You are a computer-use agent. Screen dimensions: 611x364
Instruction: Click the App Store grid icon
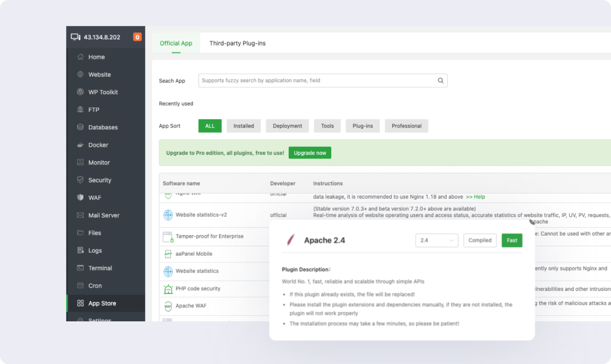point(80,303)
